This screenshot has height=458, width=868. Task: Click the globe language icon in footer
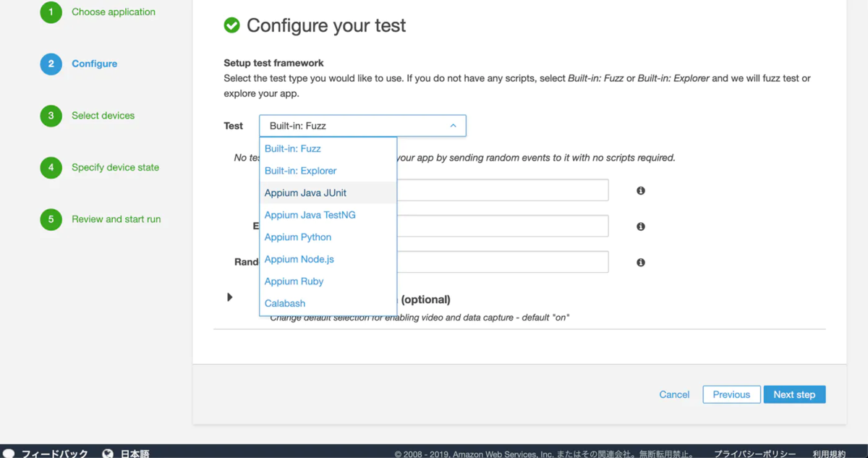[x=108, y=454]
